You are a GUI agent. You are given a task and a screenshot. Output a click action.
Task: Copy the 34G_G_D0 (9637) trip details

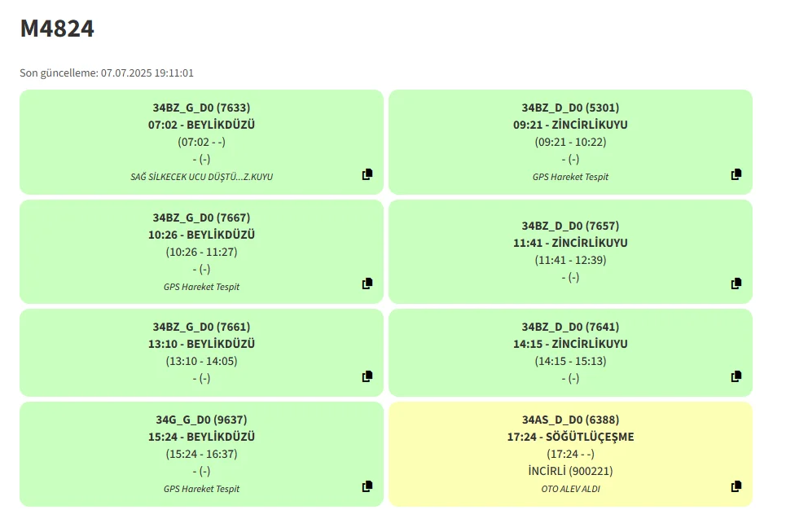[x=367, y=486]
